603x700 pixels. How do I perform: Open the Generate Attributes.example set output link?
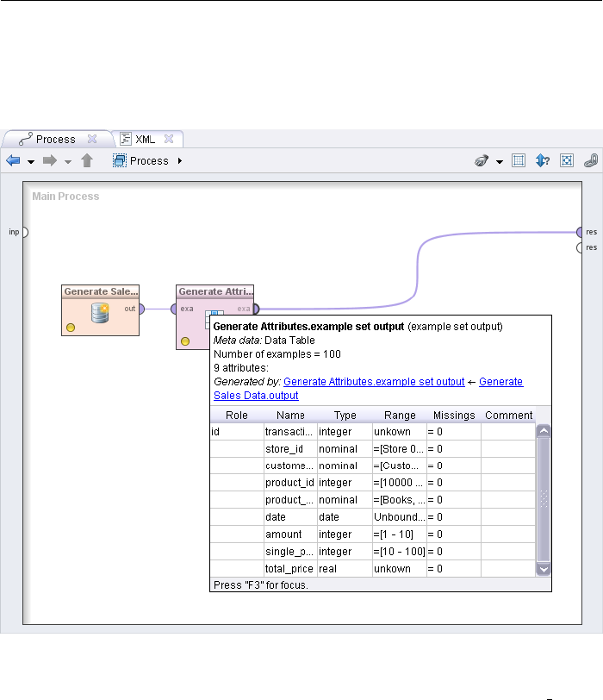[374, 382]
